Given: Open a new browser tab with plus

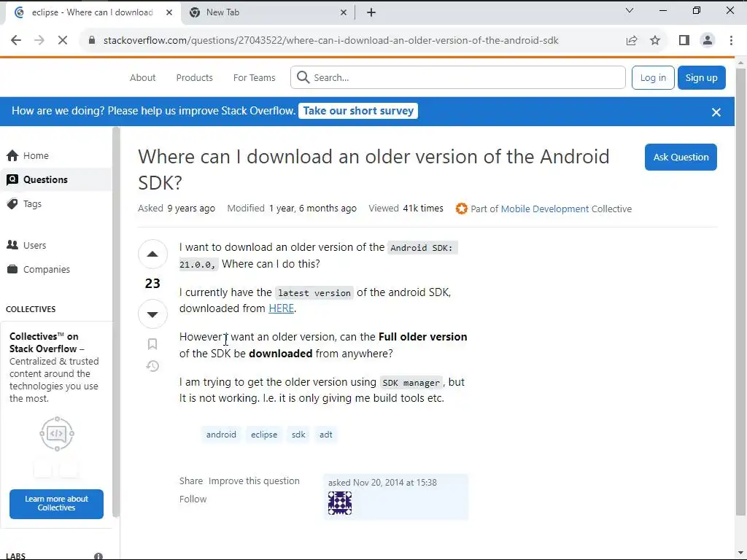Looking at the screenshot, I should pos(371,13).
